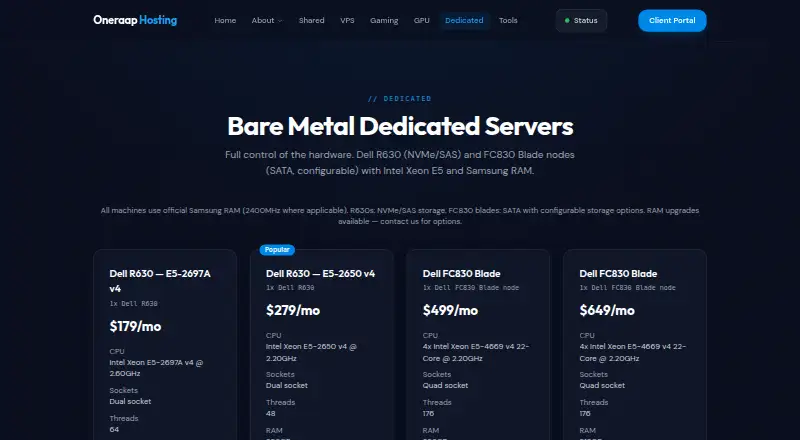Click "Dual socket" in the $279/mo card
The height and width of the screenshot is (440, 800).
(287, 385)
